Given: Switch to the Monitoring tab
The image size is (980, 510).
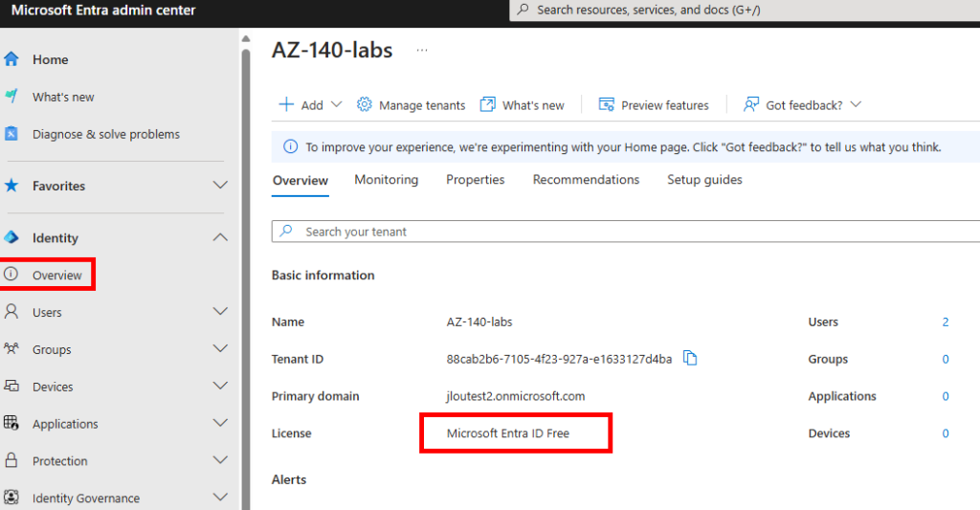Looking at the screenshot, I should (387, 179).
